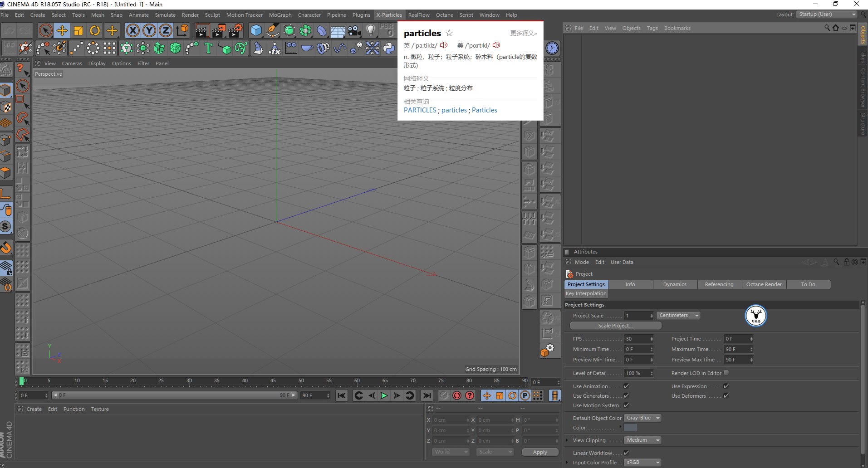Switch to the Octane Render tab
This screenshot has width=868, height=468.
(764, 284)
